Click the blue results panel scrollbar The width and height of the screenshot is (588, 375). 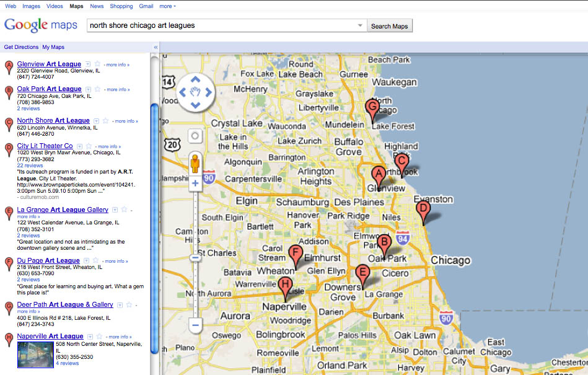[154, 229]
